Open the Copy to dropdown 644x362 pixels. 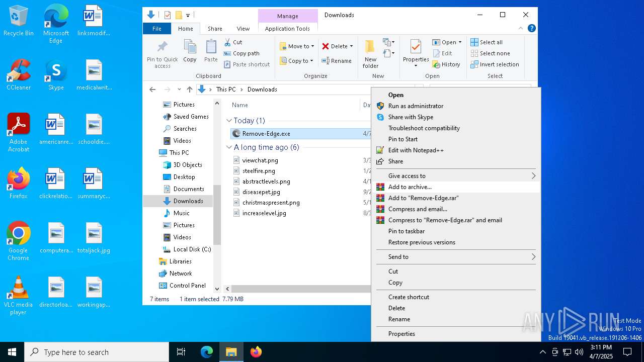[x=297, y=61]
